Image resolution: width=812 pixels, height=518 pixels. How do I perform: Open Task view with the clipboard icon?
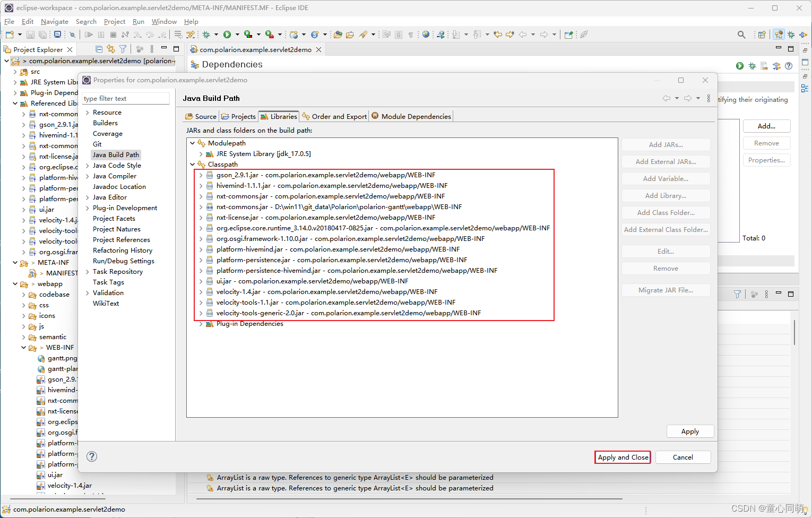point(399,34)
